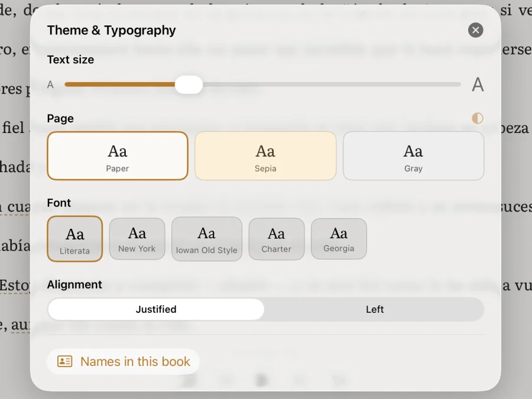
Task: Choose the New York font
Action: tap(137, 239)
